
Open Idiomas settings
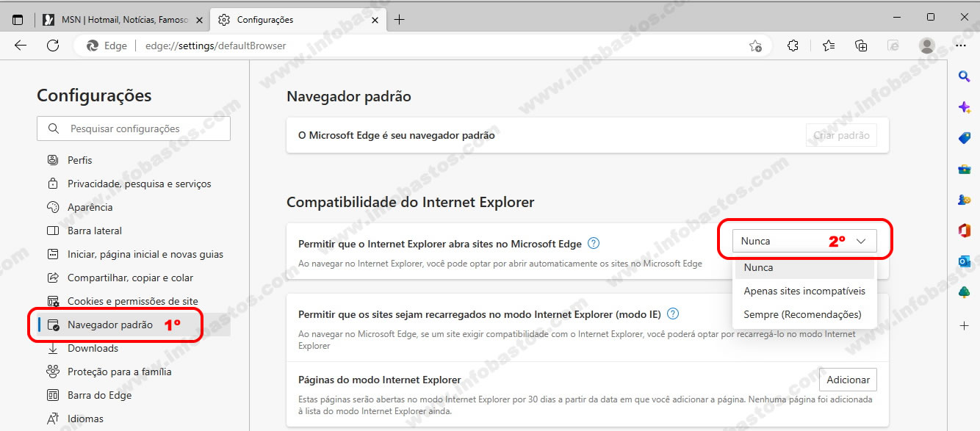point(134,419)
